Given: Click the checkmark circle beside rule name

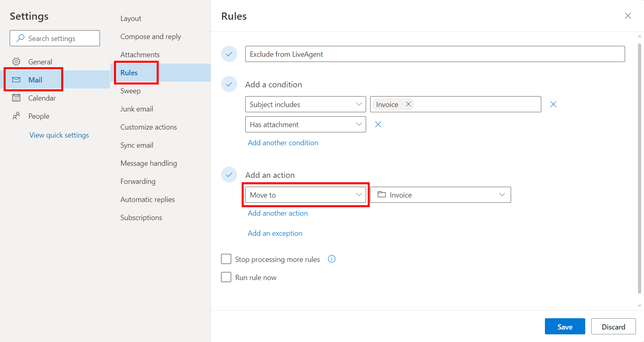Looking at the screenshot, I should 229,54.
